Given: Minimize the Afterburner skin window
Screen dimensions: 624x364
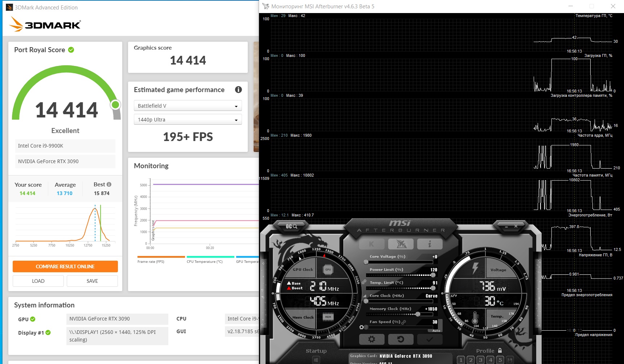Looking at the screenshot, I should point(506,226).
